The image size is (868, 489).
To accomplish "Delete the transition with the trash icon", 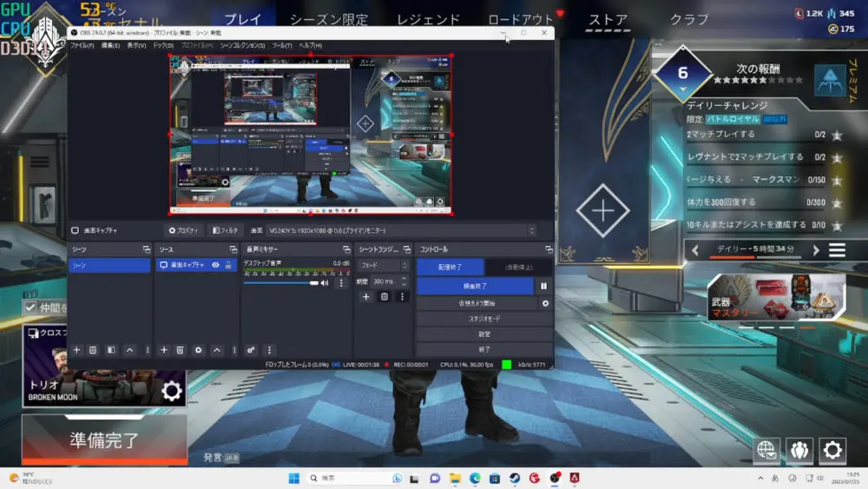I will (x=385, y=297).
